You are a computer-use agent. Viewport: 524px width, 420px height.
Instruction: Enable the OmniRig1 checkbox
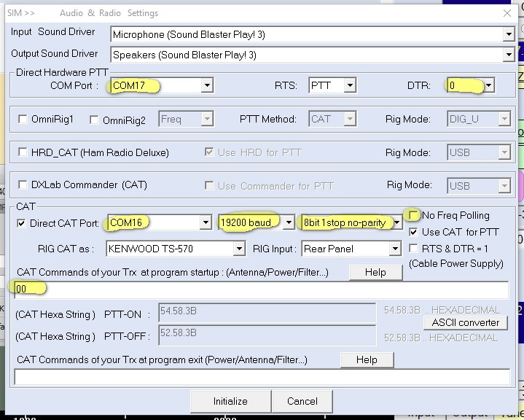pyautogui.click(x=23, y=120)
